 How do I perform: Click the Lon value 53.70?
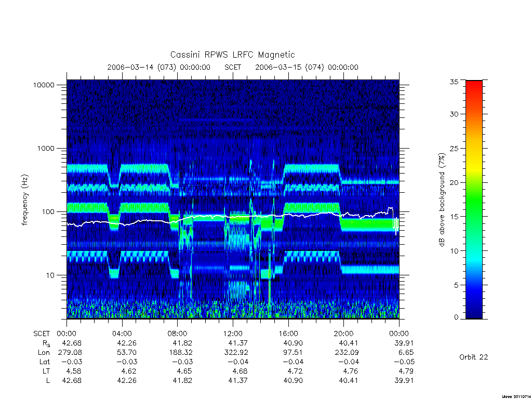point(127,353)
